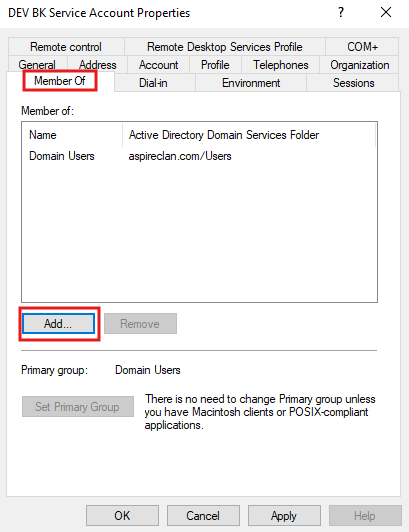Click the Add... button
This screenshot has height=532, width=409.
[58, 324]
